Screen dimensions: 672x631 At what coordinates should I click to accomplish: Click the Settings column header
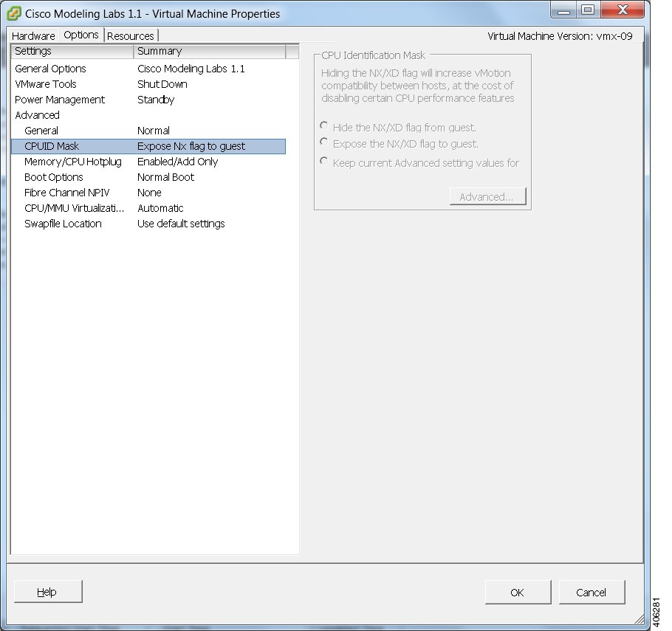72,51
